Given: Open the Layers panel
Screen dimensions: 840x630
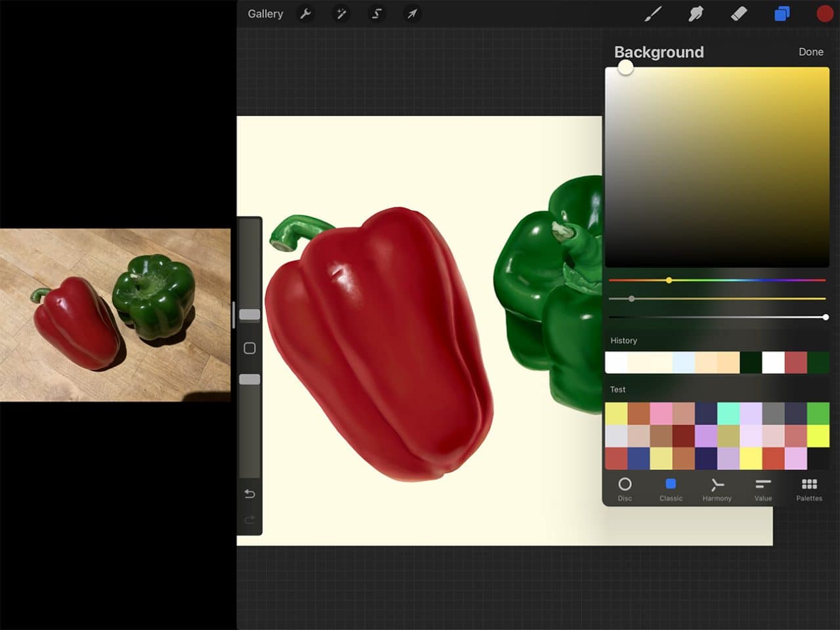Looking at the screenshot, I should (x=781, y=13).
